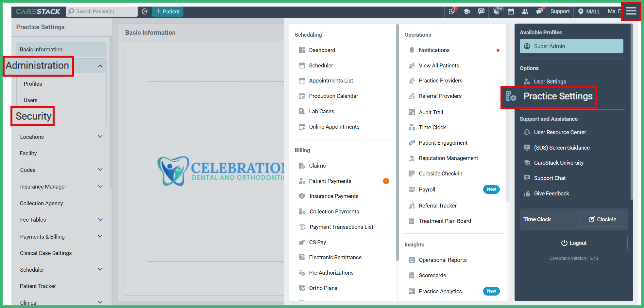This screenshot has height=308, width=644.
Task: Select the Claims icon under Billing
Action: pos(302,165)
